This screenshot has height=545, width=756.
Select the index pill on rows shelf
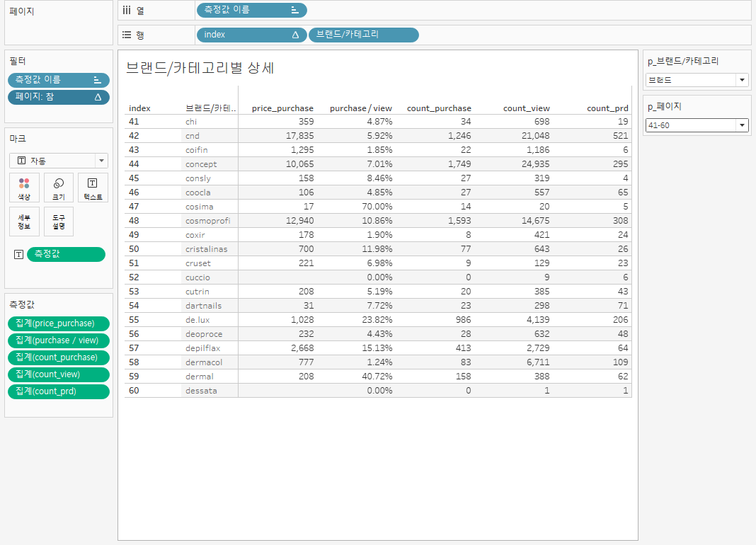click(252, 35)
